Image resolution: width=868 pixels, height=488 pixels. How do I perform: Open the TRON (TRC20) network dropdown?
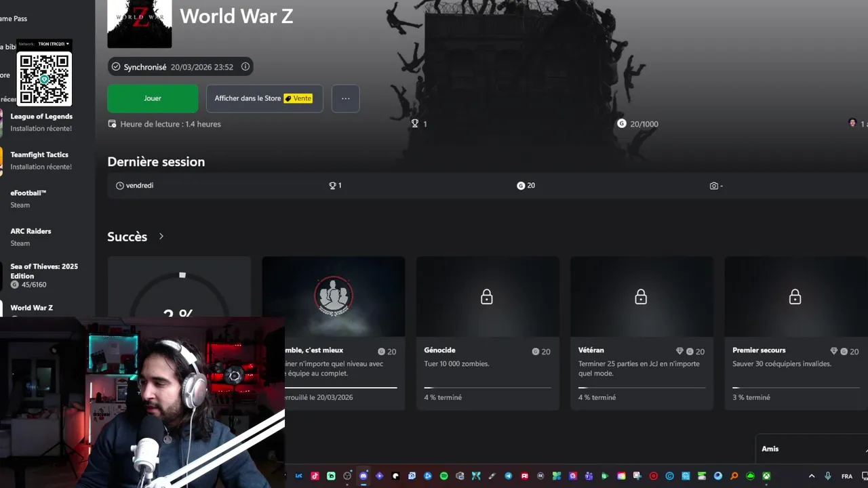54,44
